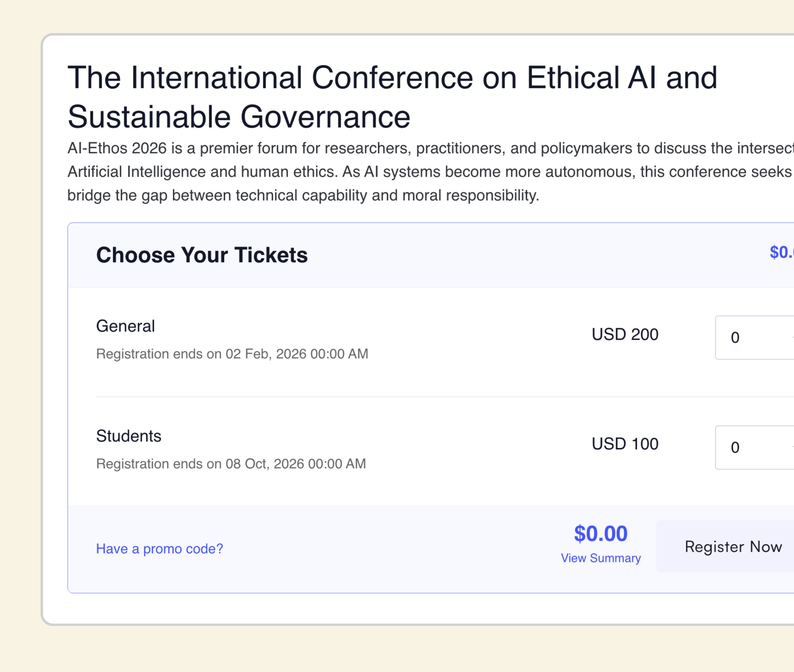
Task: Click the "moral responsibility" description line
Action: pos(471,195)
